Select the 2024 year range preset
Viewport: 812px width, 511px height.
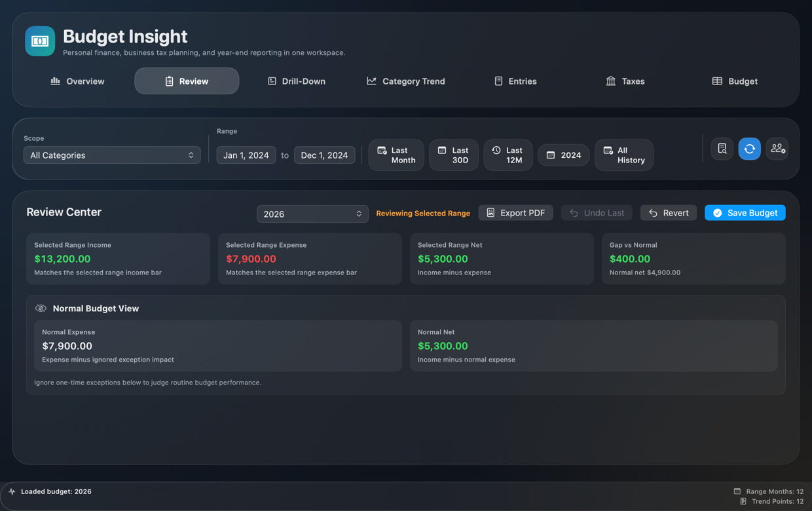click(x=564, y=155)
